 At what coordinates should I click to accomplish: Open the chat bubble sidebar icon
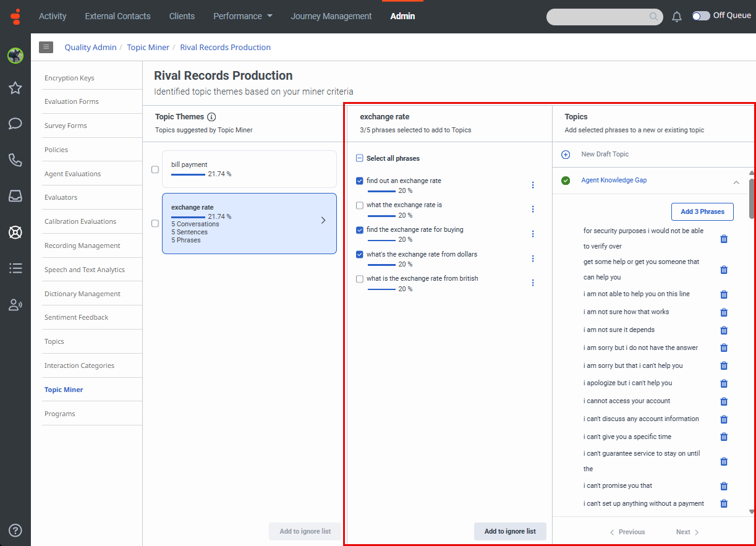click(x=15, y=124)
